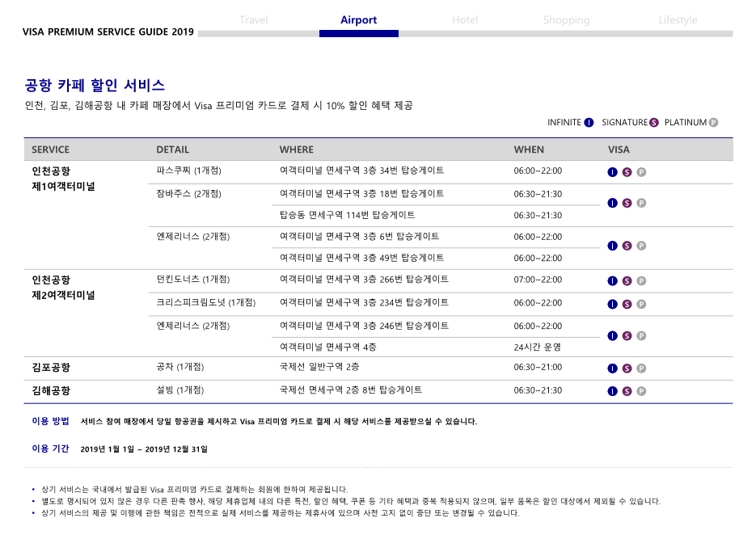
Task: Click Platinum icon in Terminal 1 엔제리너스 row
Action: (641, 246)
